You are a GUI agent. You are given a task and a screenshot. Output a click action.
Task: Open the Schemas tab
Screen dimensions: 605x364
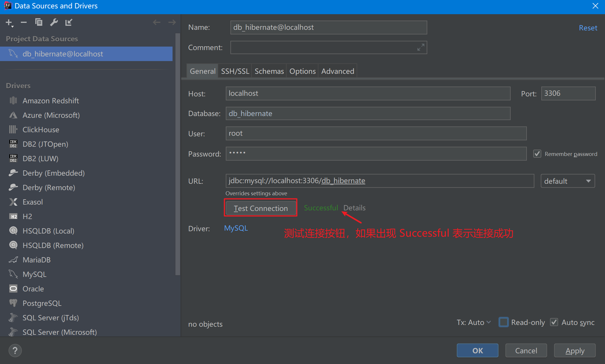pyautogui.click(x=269, y=71)
